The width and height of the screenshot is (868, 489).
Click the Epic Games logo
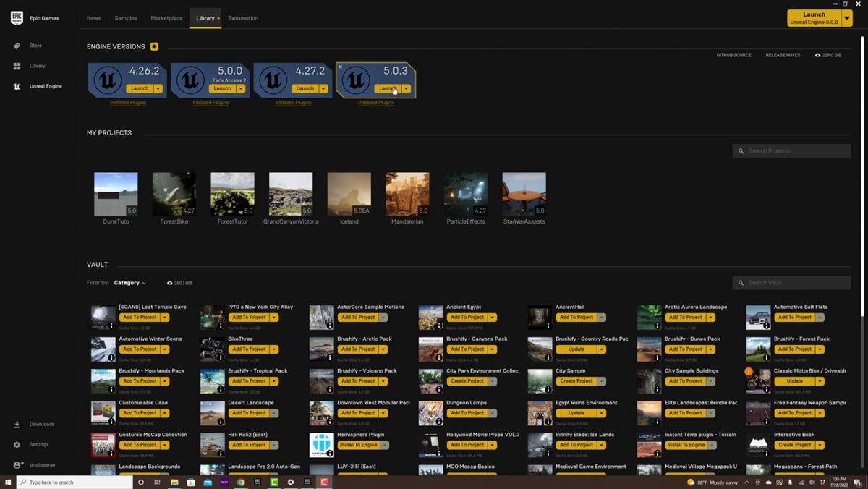point(17,18)
